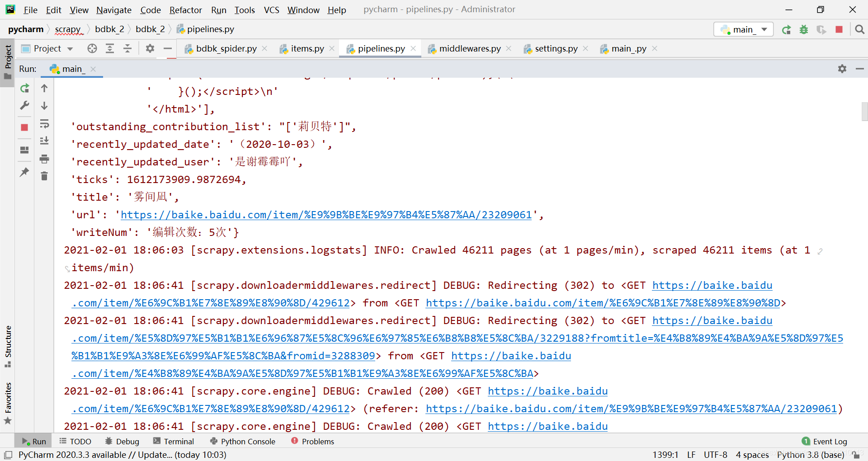This screenshot has width=868, height=461.
Task: Pin the Run tab
Action: point(24,172)
